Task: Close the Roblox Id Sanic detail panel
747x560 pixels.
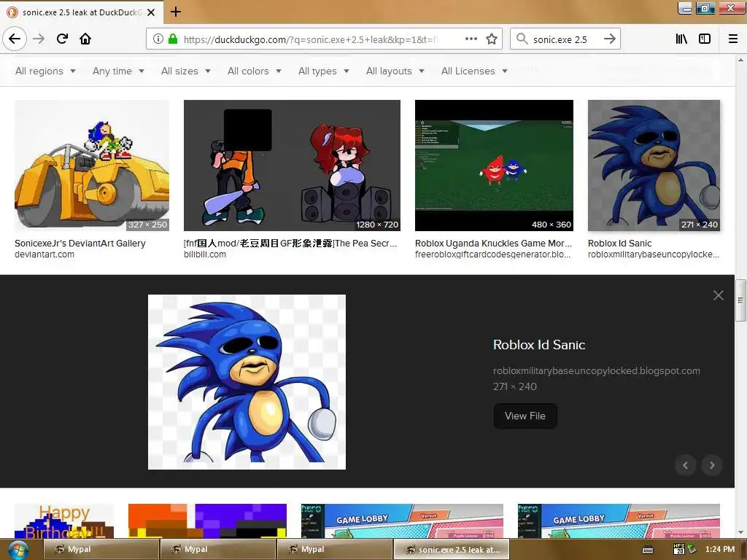Action: [x=719, y=295]
